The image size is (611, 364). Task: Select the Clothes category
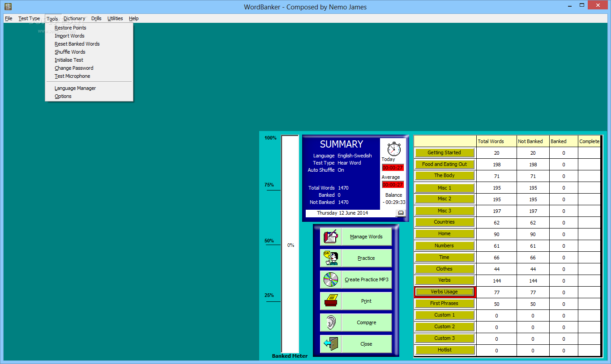coord(444,269)
